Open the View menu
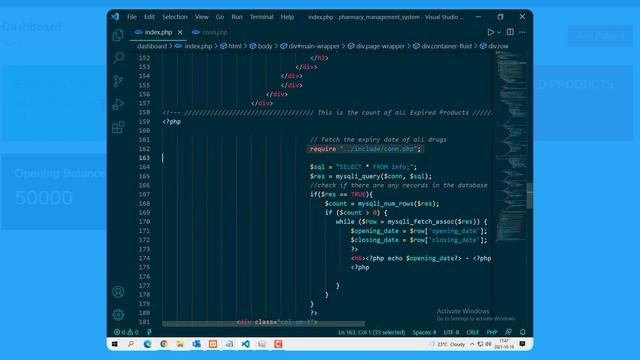This screenshot has width=640, height=360. click(202, 17)
